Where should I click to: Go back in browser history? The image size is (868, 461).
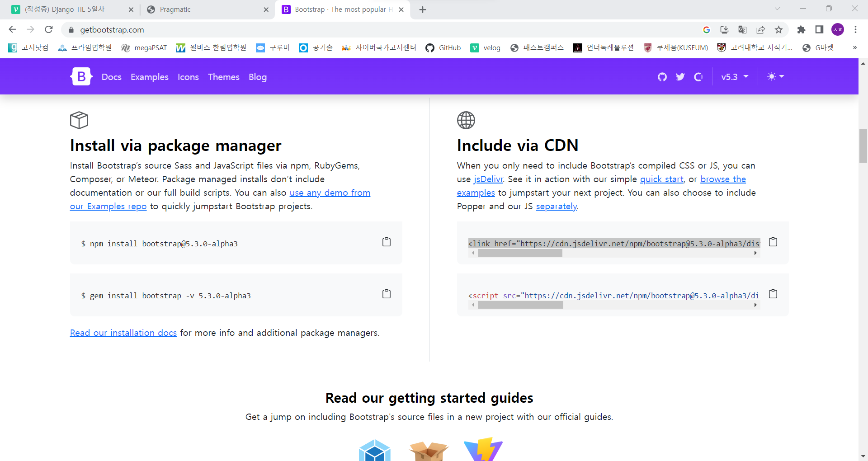click(12, 29)
